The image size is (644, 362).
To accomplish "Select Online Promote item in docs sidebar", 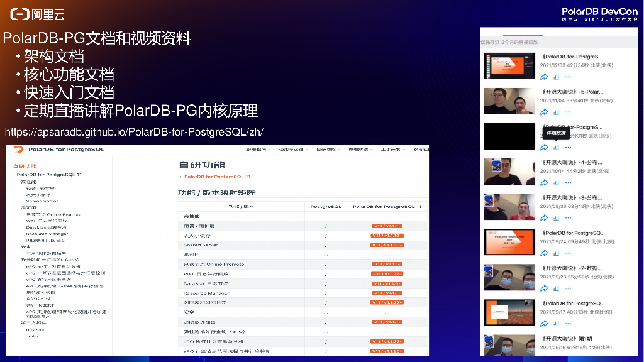I will (53, 214).
